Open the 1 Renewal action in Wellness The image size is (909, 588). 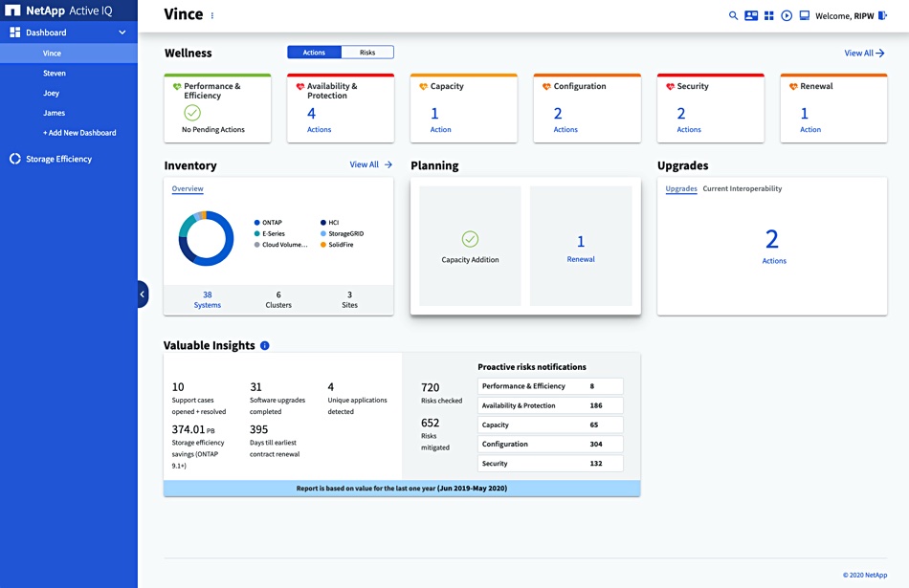pyautogui.click(x=810, y=120)
